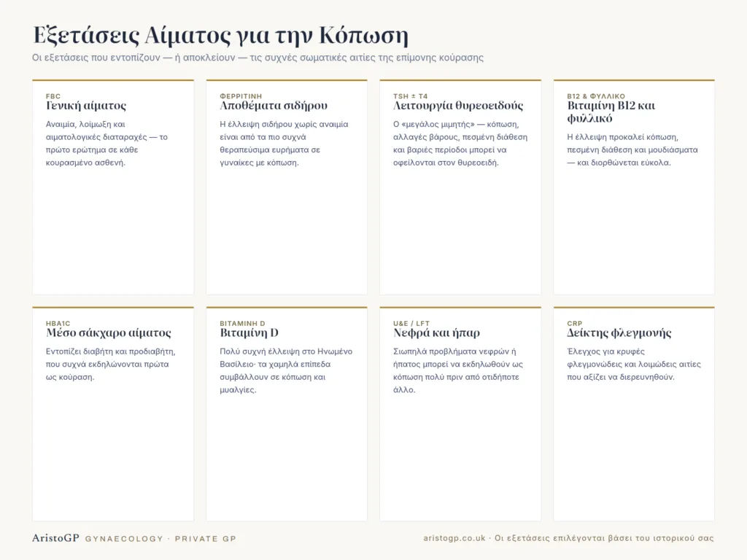This screenshot has height=560, width=747.
Task: Click the description starting "Αναιμία, λοίμωξη και"
Action: [x=107, y=144]
